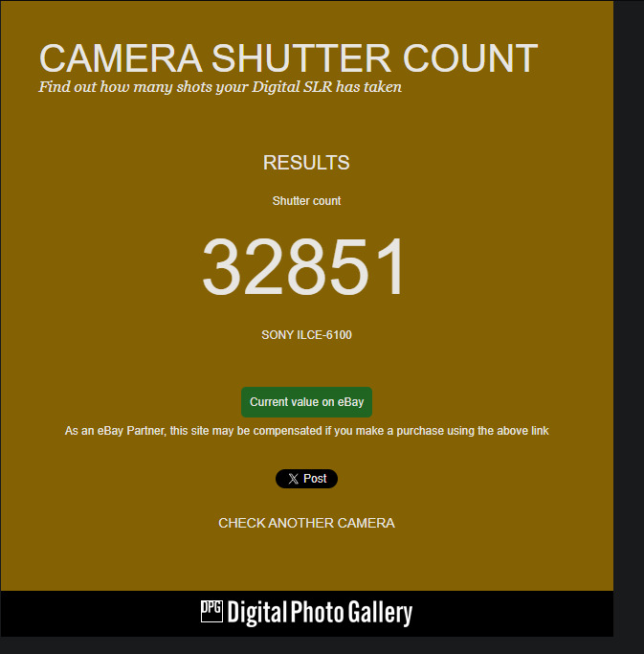Click the eBay Partner disclaimer sentence
Viewport: 644px width, 654px height.
306,431
